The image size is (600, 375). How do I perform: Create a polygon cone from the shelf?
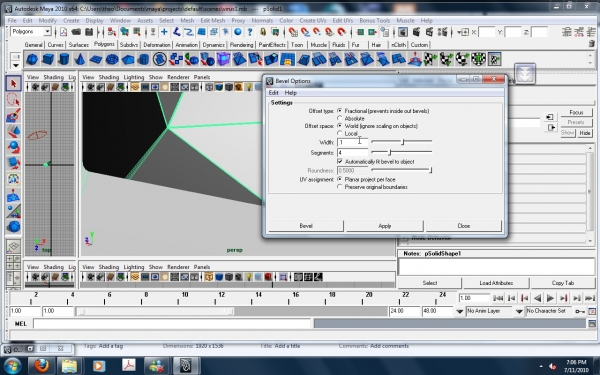click(80, 59)
